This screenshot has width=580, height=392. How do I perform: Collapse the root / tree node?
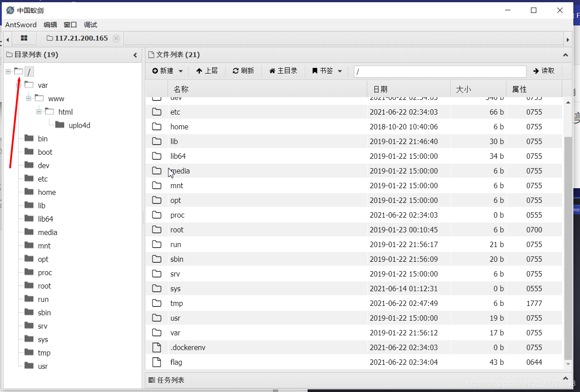pos(8,71)
